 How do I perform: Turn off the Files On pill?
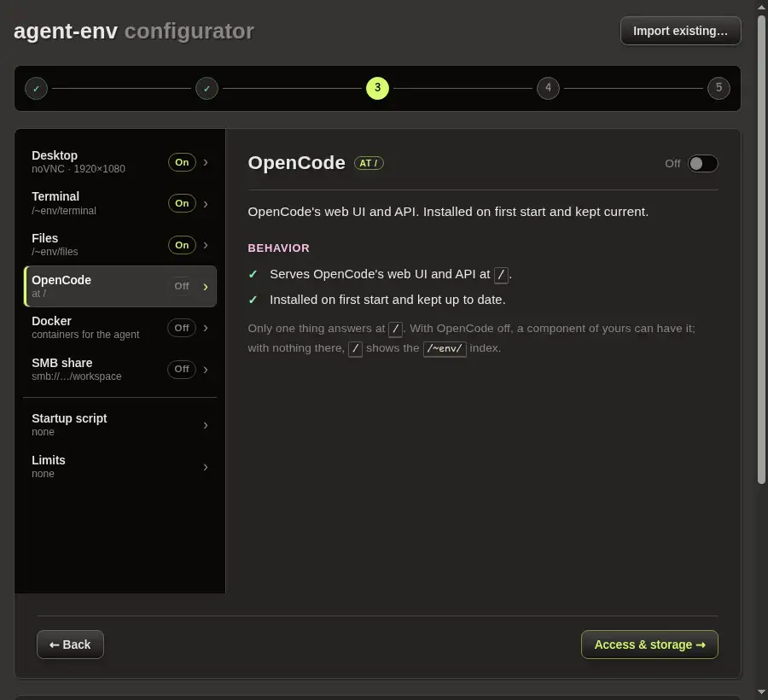(182, 245)
